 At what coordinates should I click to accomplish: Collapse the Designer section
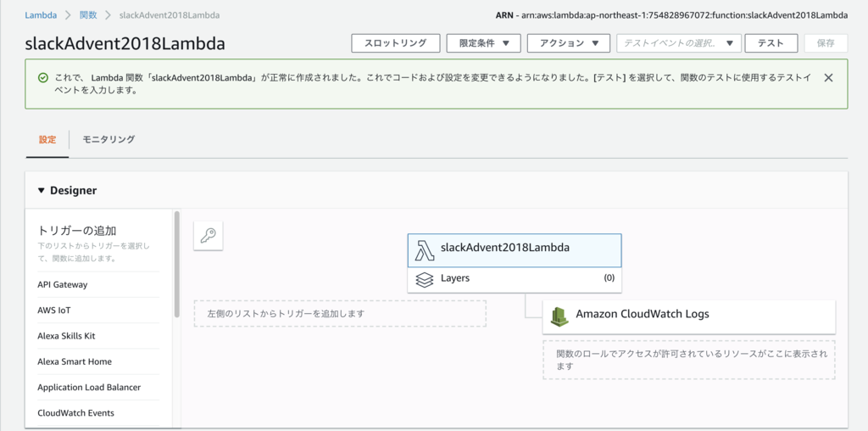(41, 191)
